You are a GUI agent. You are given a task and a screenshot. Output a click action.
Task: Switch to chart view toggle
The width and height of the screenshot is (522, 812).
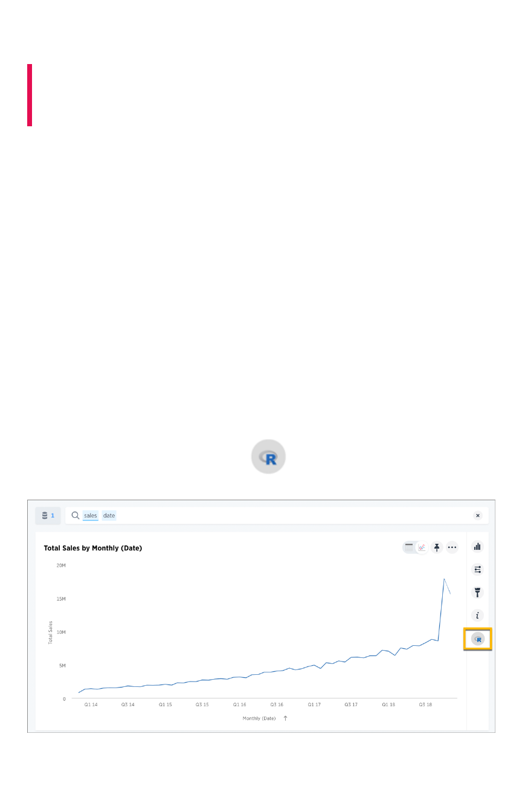coord(422,547)
